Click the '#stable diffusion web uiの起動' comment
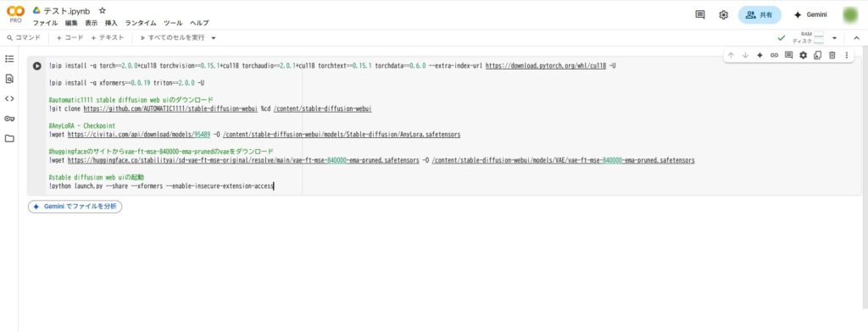Screen dimensions: 868x332 pos(97,178)
